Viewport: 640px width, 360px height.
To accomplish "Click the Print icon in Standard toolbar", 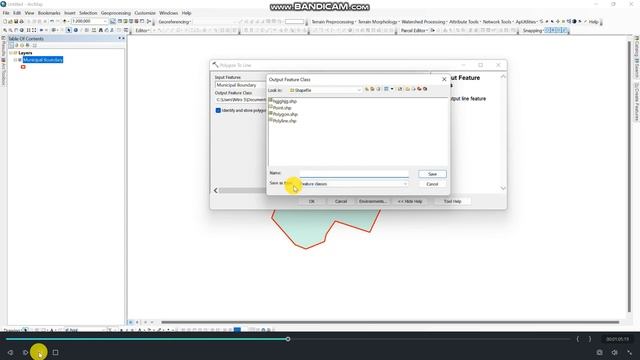I will coord(22,22).
